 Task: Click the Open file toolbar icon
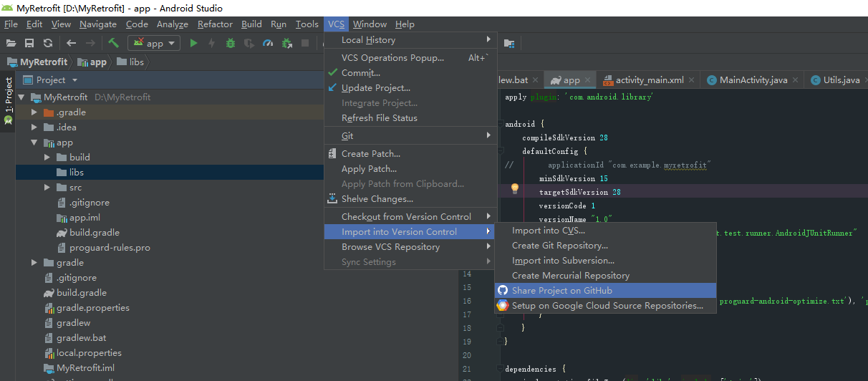tap(11, 43)
